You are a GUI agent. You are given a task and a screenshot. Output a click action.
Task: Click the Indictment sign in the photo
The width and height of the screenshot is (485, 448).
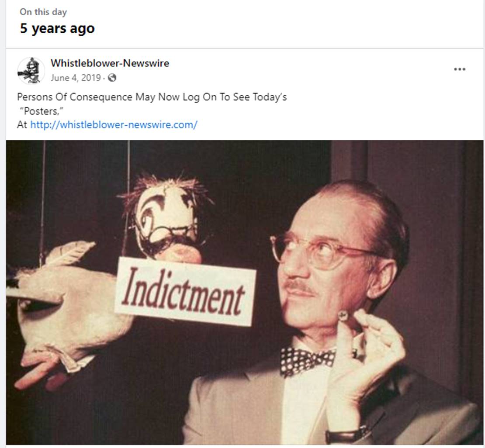coord(185,291)
